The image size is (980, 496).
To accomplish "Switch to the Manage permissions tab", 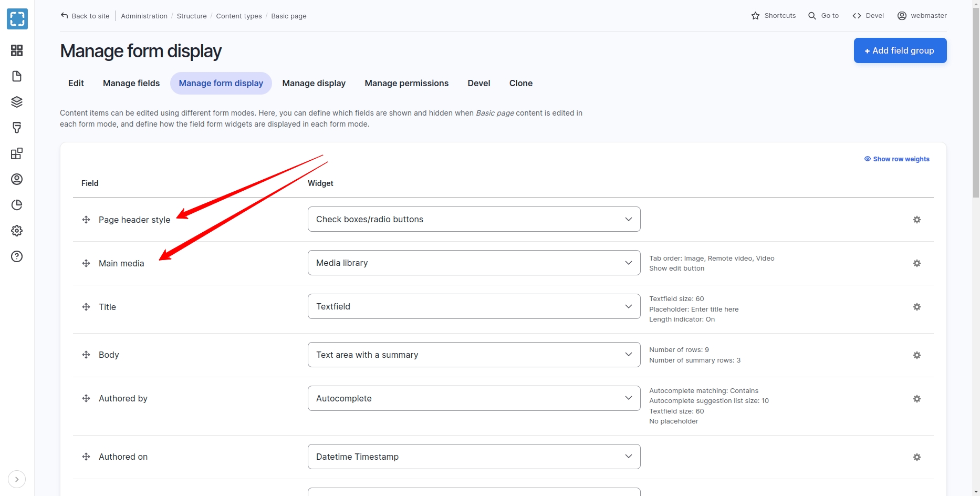I will point(406,83).
